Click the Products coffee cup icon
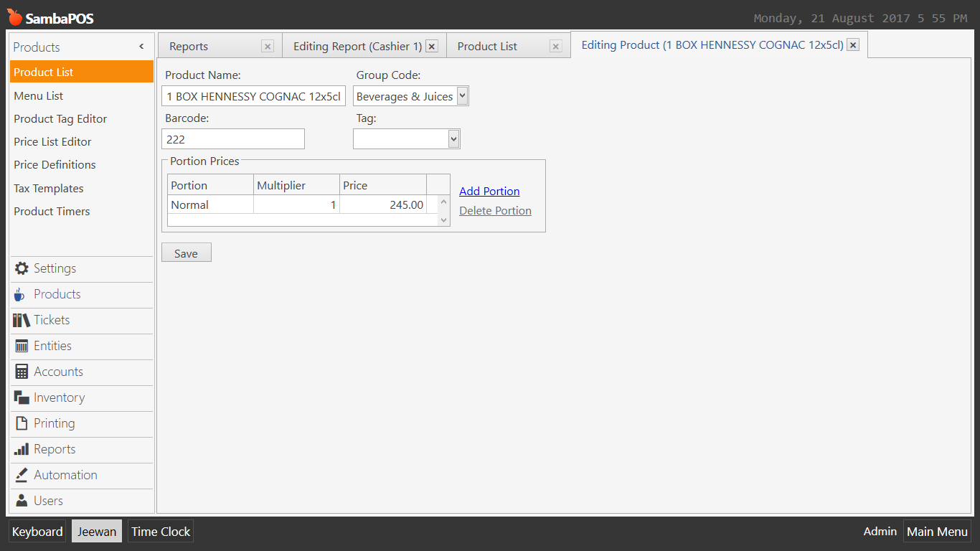Viewport: 980px width, 551px height. click(19, 294)
